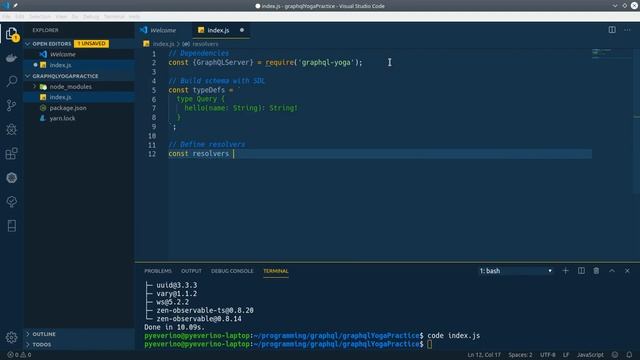
Task: Click the pin icon in title bar
Action: tap(16, 5)
